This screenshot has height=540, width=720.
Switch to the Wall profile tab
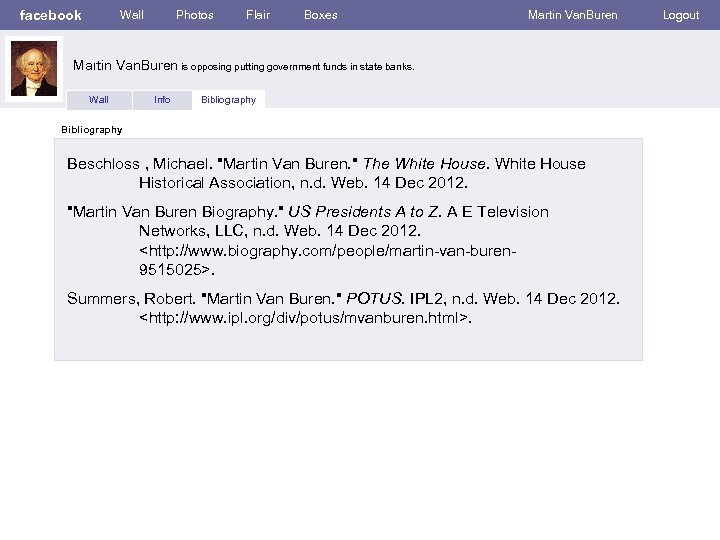[99, 100]
